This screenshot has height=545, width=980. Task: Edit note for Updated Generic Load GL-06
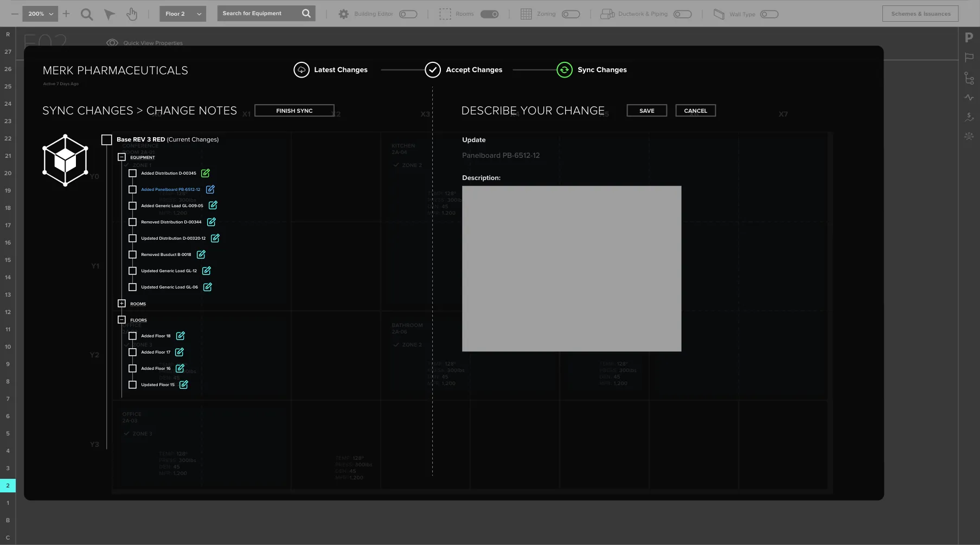click(208, 287)
